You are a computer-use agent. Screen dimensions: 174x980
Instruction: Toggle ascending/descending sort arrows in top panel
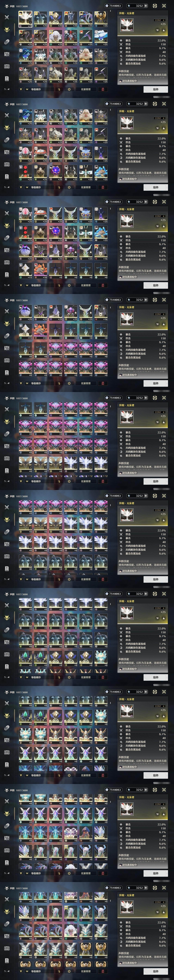pos(59,89)
